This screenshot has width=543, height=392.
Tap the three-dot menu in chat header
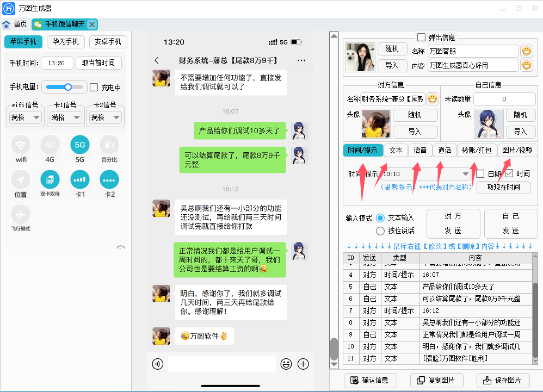[x=301, y=60]
